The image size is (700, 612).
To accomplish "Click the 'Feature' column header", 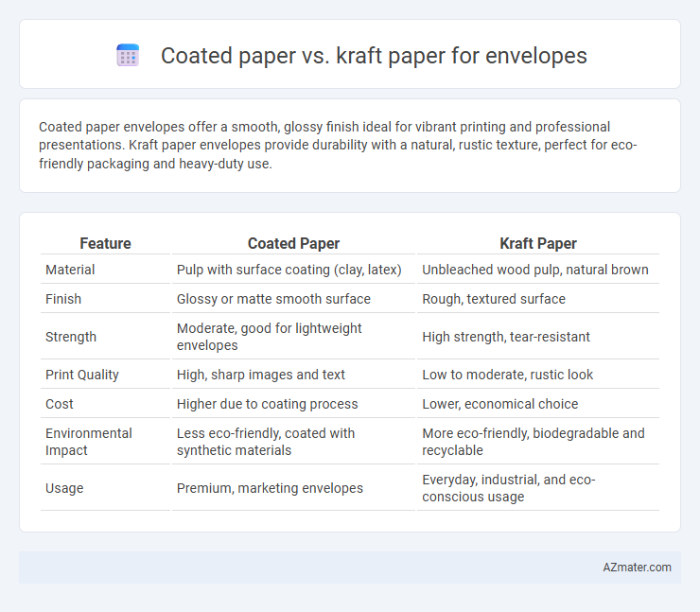I will pos(105,243).
